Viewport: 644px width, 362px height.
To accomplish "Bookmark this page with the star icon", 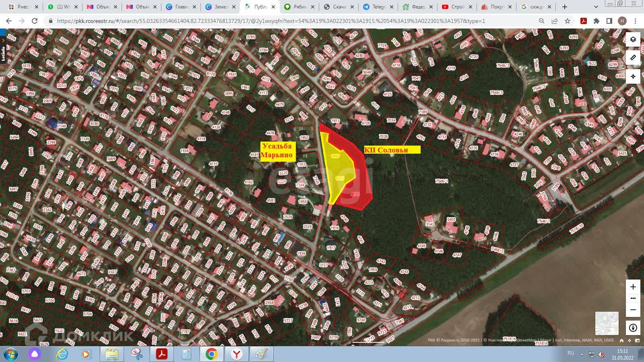I will [x=568, y=21].
